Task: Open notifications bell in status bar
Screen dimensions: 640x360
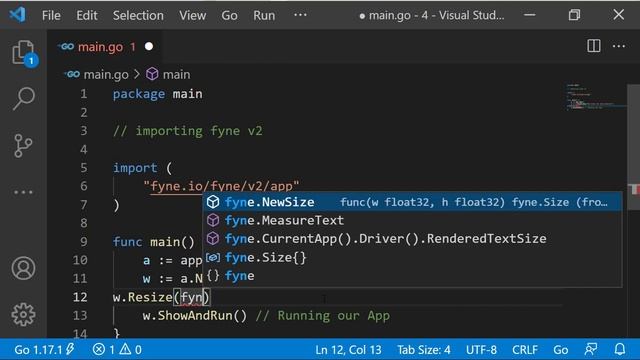Action: click(x=620, y=349)
